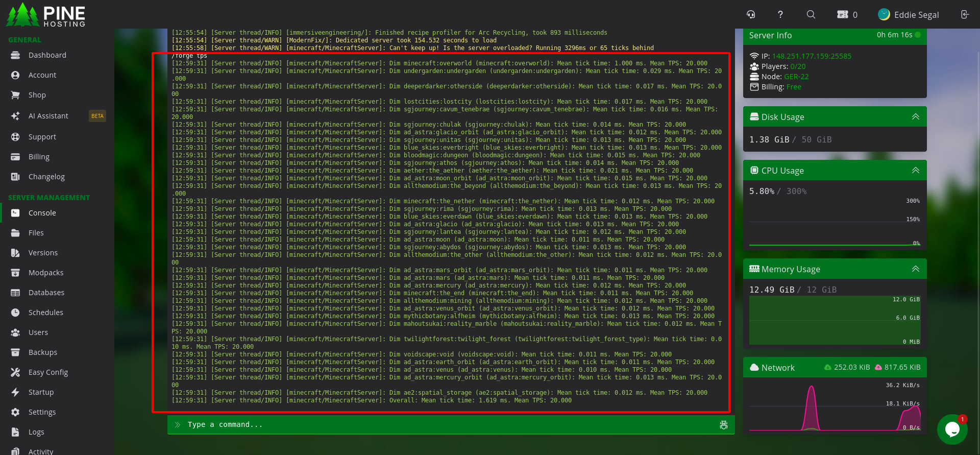Click the coupon ticket balance icon
Image resolution: width=980 pixels, height=455 pixels.
pos(843,14)
